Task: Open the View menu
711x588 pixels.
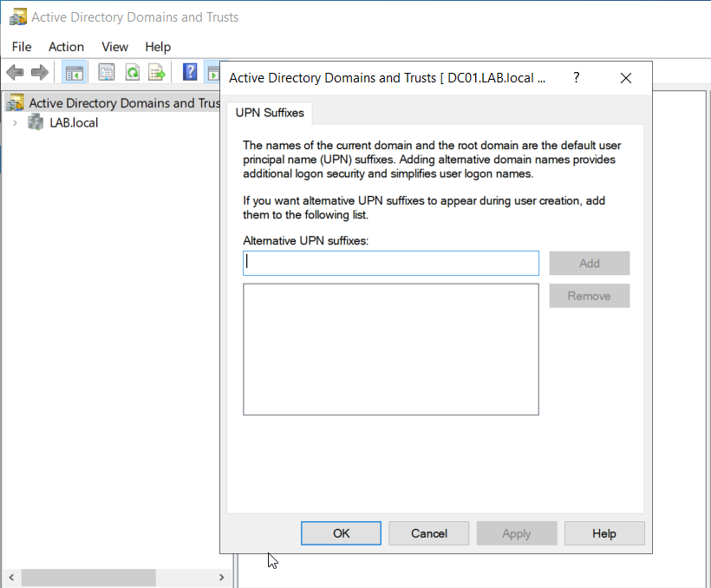Action: [x=114, y=47]
